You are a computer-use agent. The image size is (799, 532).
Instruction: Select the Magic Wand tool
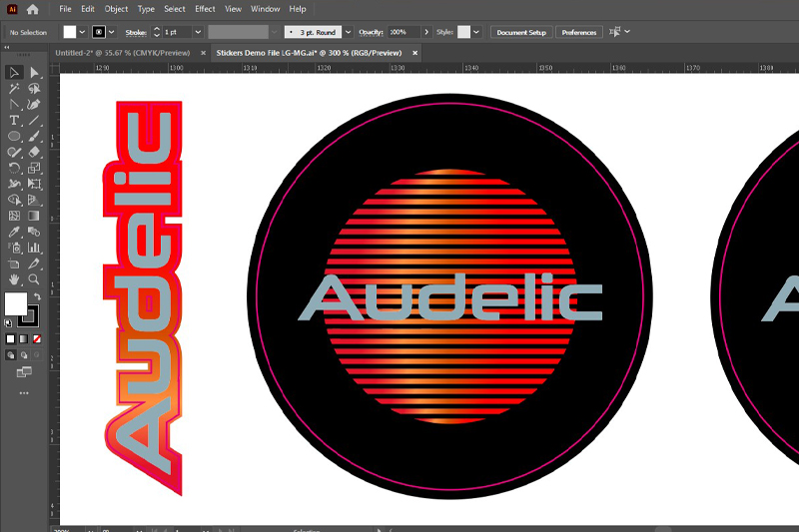tap(15, 89)
